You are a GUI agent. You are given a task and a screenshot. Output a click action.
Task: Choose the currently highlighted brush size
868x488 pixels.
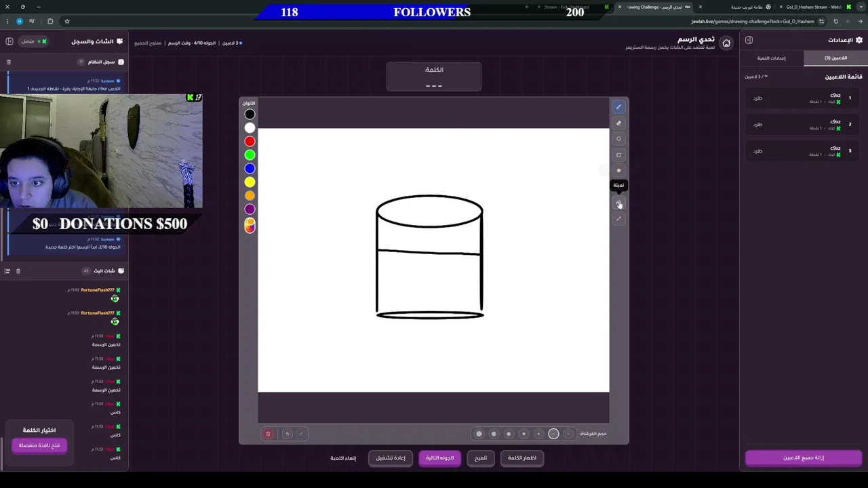(553, 434)
